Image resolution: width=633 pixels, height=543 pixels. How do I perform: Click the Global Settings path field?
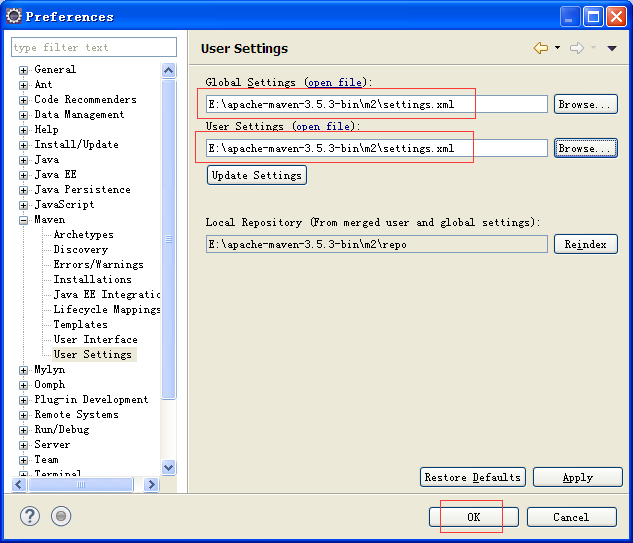(377, 104)
